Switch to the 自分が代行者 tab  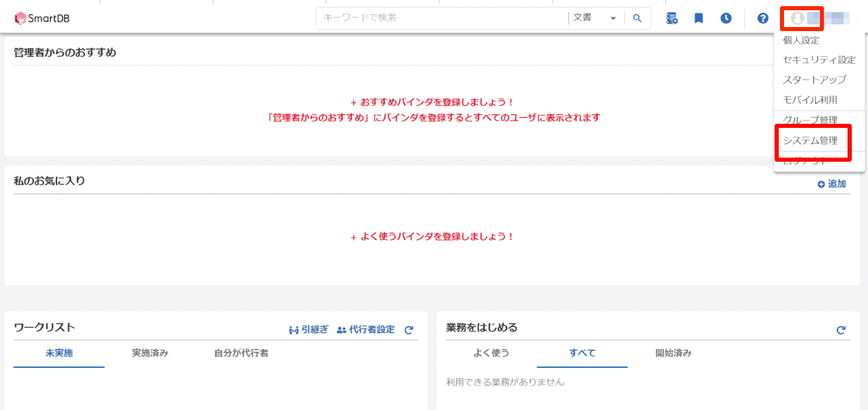[241, 353]
